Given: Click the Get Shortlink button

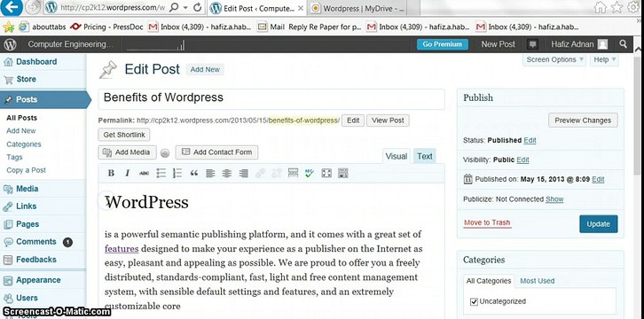Looking at the screenshot, I should click(x=124, y=135).
